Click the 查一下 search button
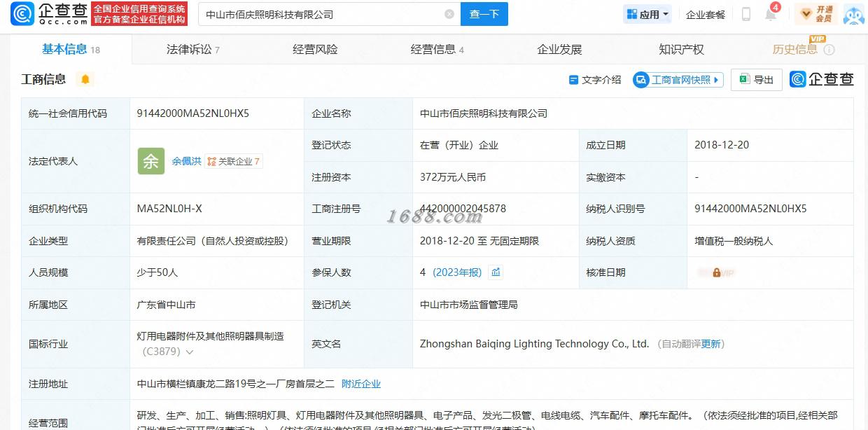This screenshot has width=868, height=430. (x=484, y=14)
